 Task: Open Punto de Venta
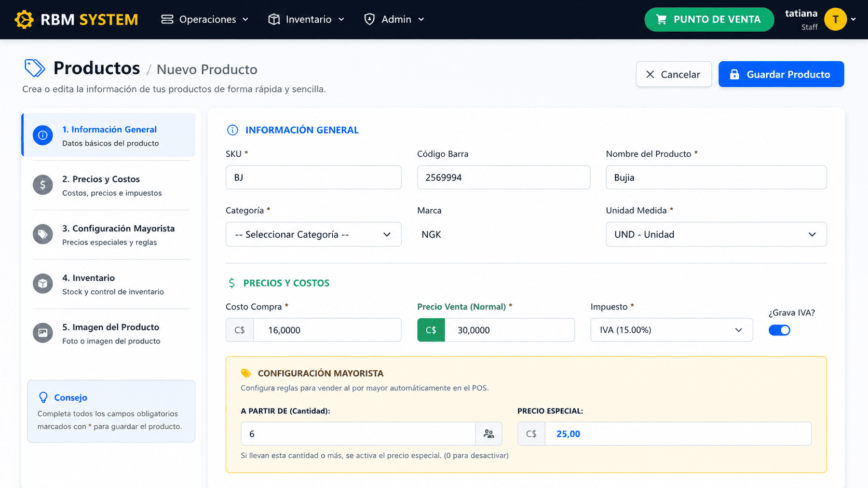pos(709,19)
